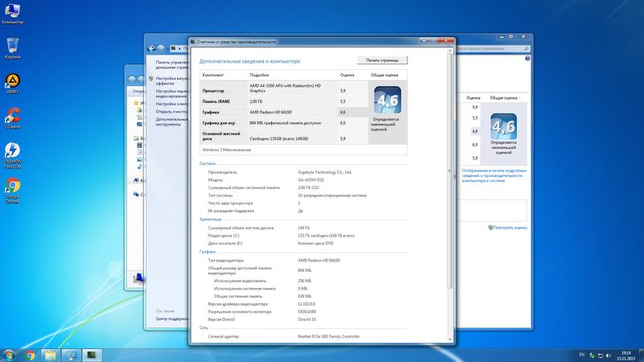Click the Favorites star in Explorer window
Viewport: 644px width, 362px height.
pyautogui.click(x=136, y=103)
